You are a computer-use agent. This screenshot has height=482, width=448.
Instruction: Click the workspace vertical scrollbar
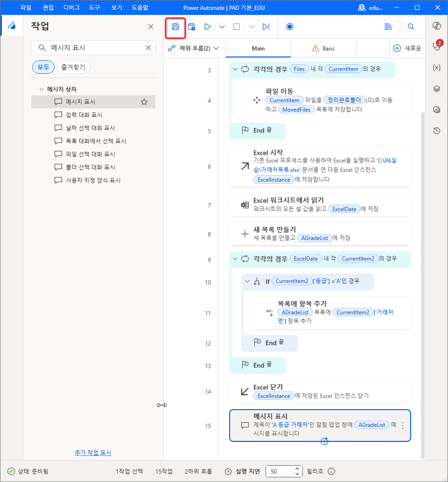point(422,285)
